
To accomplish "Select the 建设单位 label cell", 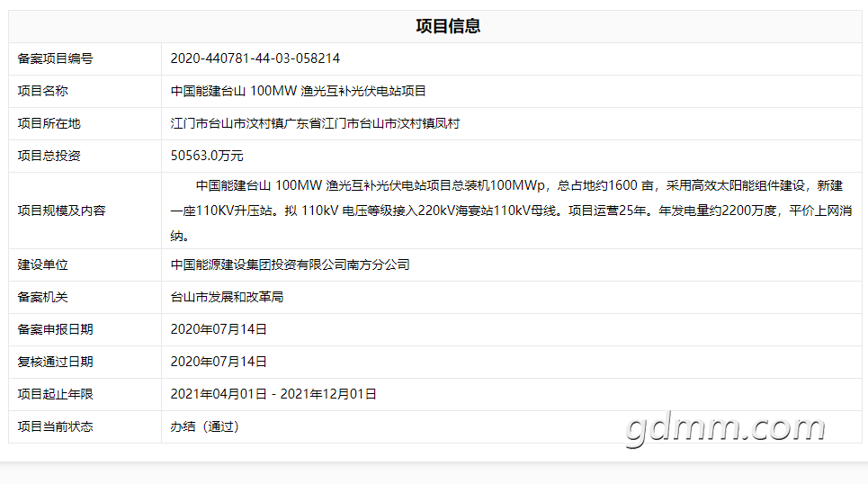I will tap(85, 264).
